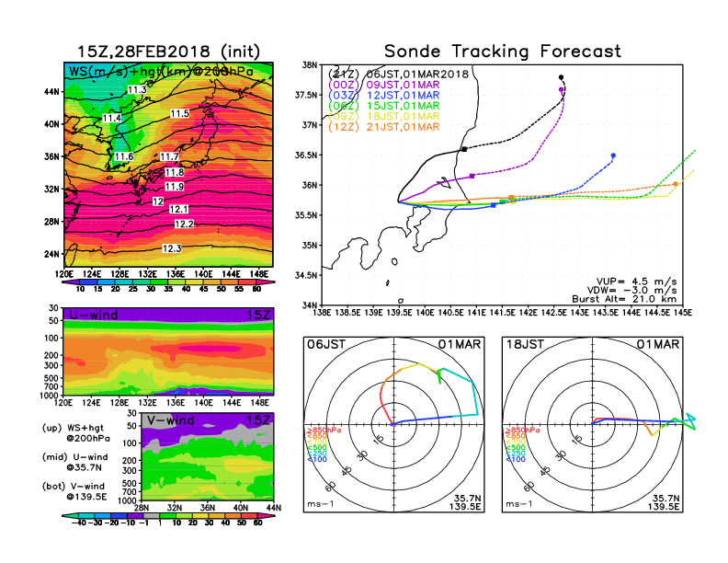Click the 11.5 height contour label
The width and height of the screenshot is (728, 563).
(179, 114)
